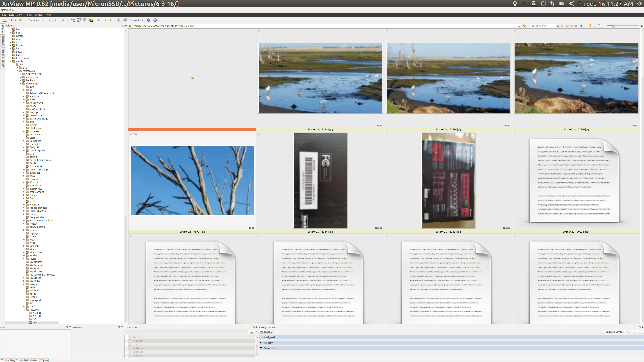Click the thumbnail size slider handle
Screen dimensions: 644x362
coord(613,26)
